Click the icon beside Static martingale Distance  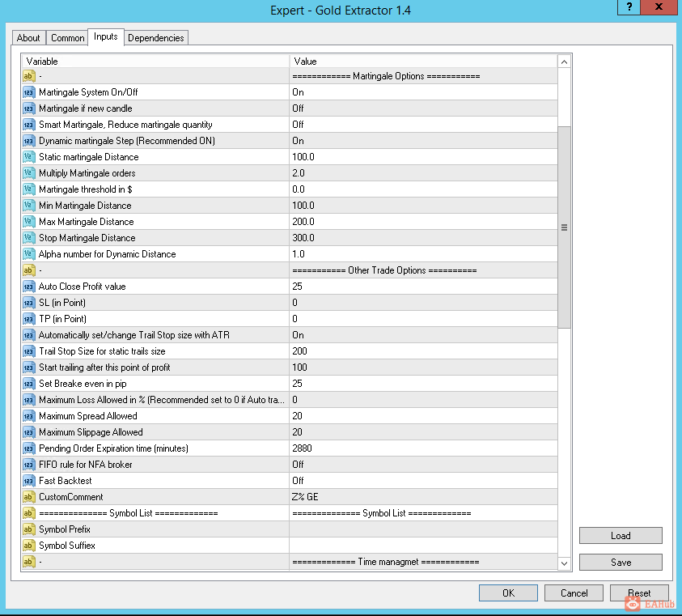(x=28, y=157)
